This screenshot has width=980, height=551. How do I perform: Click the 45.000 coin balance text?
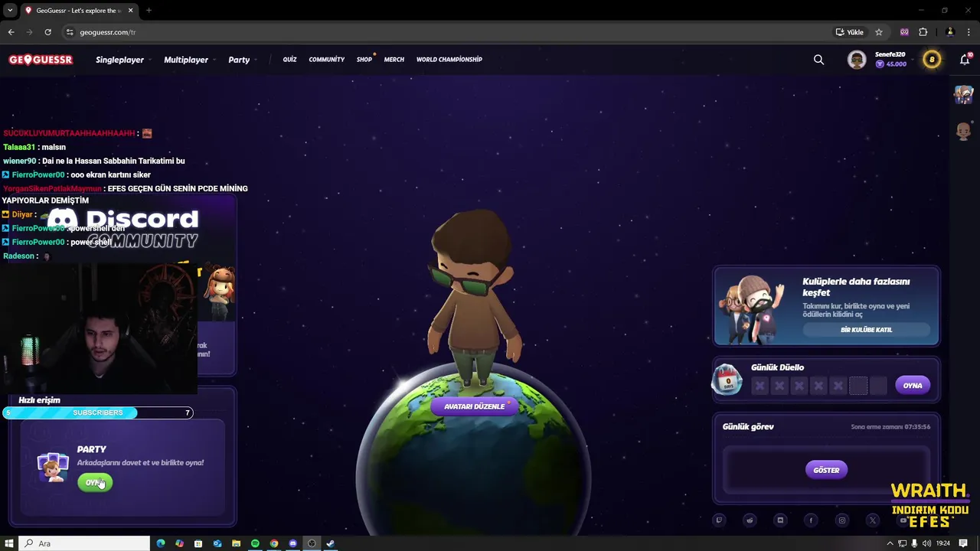897,64
